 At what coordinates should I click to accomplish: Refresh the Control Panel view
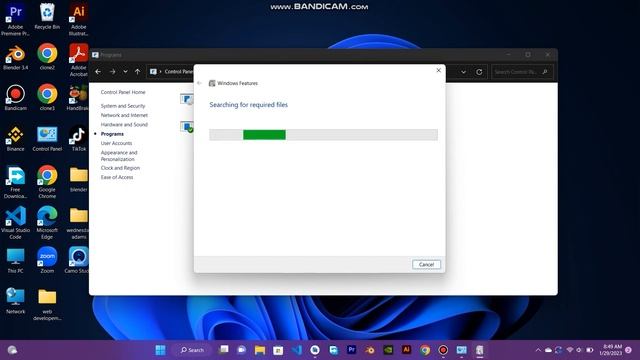click(479, 72)
